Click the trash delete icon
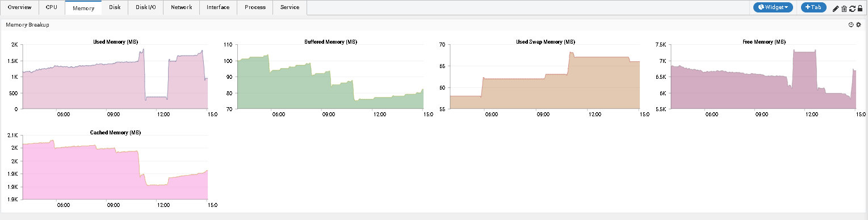 pos(844,9)
